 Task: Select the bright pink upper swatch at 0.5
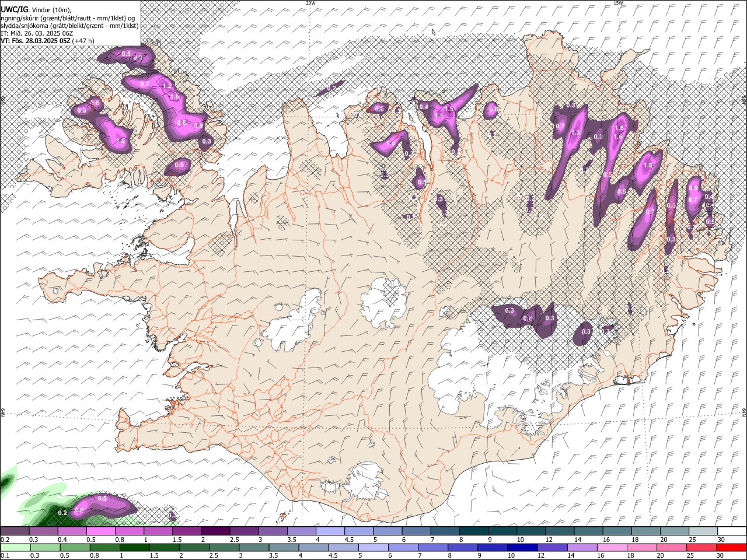pyautogui.click(x=100, y=531)
